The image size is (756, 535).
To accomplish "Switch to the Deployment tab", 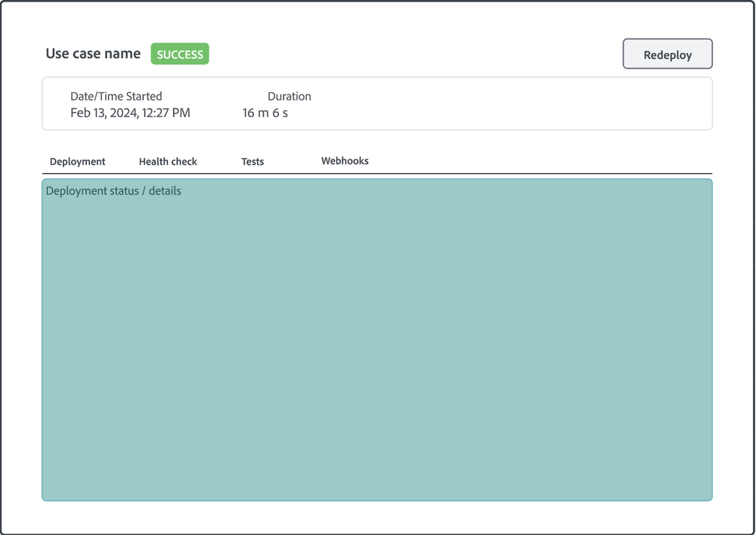I will pyautogui.click(x=77, y=162).
